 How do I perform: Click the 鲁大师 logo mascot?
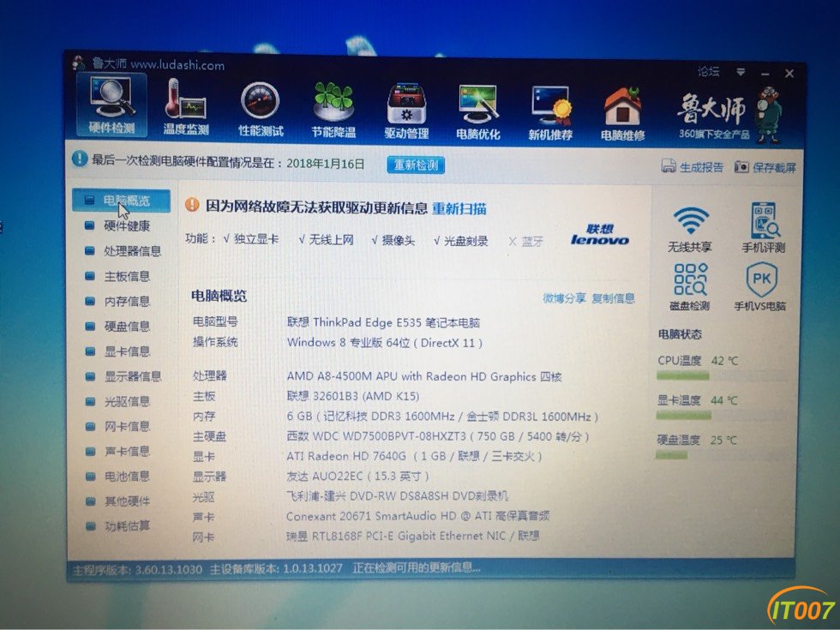coord(770,115)
